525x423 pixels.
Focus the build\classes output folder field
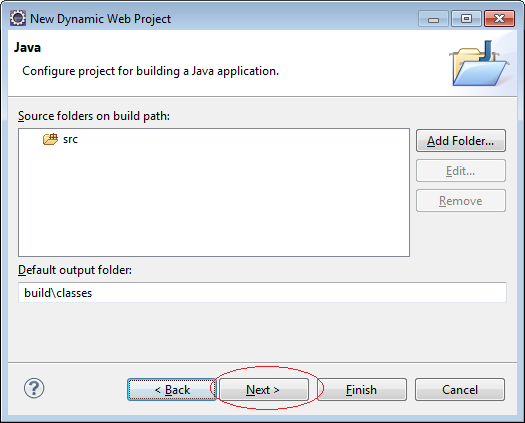262,293
